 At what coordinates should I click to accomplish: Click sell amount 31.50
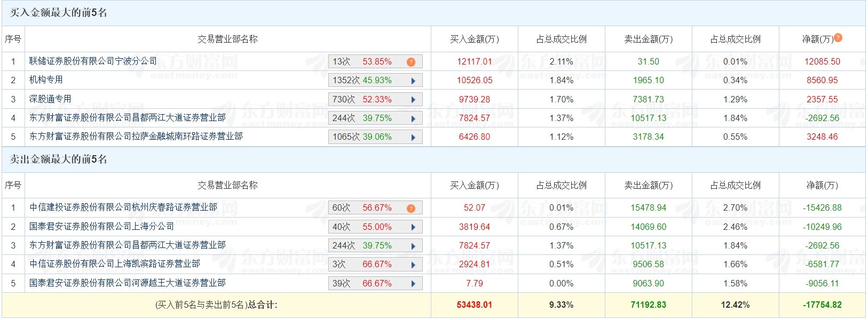click(x=649, y=62)
